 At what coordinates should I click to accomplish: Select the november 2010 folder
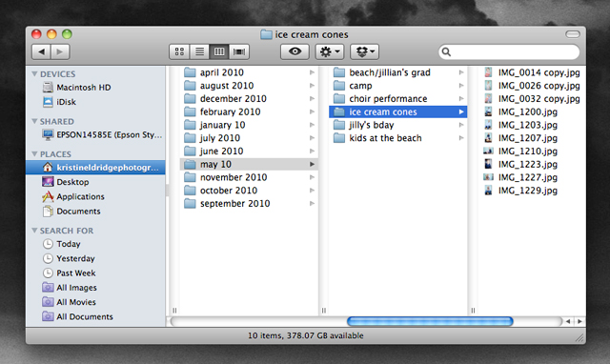click(249, 177)
